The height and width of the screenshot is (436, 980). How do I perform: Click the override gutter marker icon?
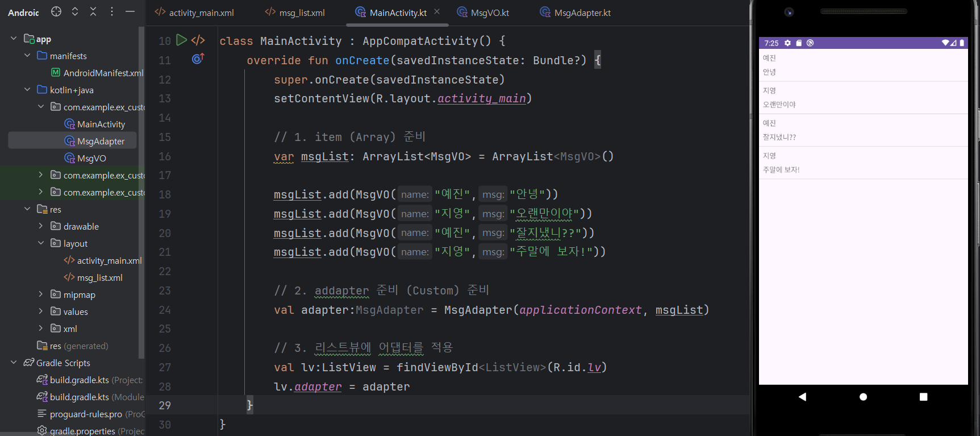[198, 59]
